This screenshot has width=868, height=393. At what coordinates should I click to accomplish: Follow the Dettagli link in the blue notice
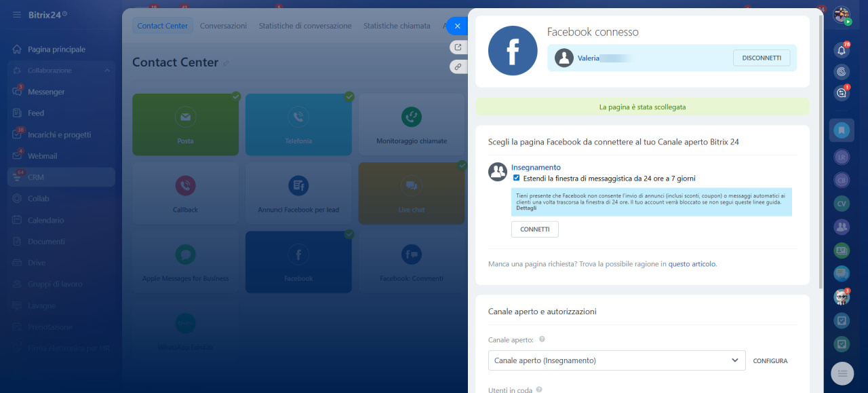pos(526,208)
